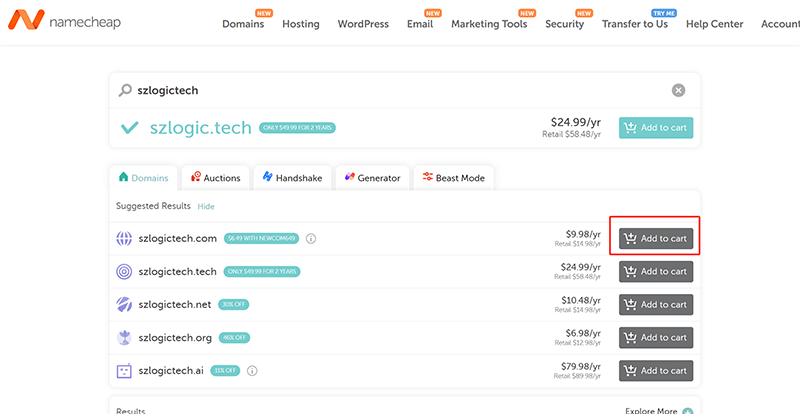Viewport: 800px width, 414px height.
Task: Open the Marketing Tools menu
Action: click(489, 24)
